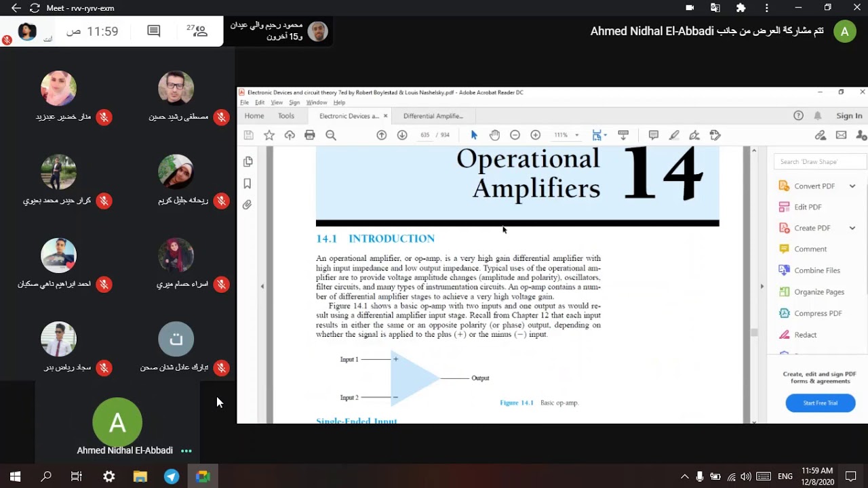Open the View menu

[277, 102]
